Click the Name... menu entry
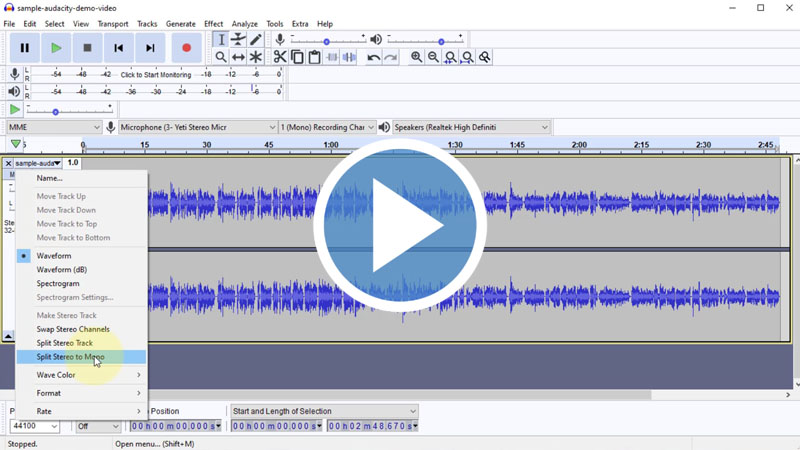This screenshot has height=450, width=800. pos(49,178)
